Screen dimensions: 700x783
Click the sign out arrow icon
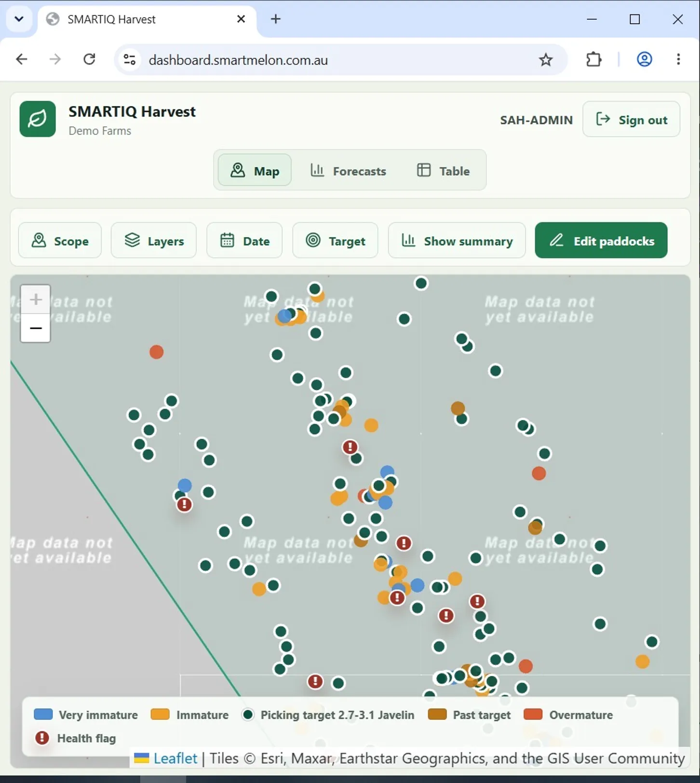[603, 119]
